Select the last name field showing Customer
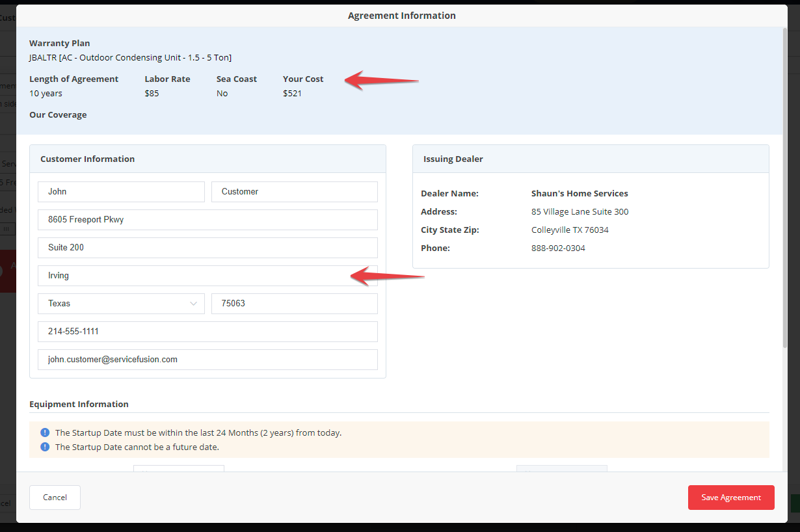The height and width of the screenshot is (532, 800). point(294,192)
